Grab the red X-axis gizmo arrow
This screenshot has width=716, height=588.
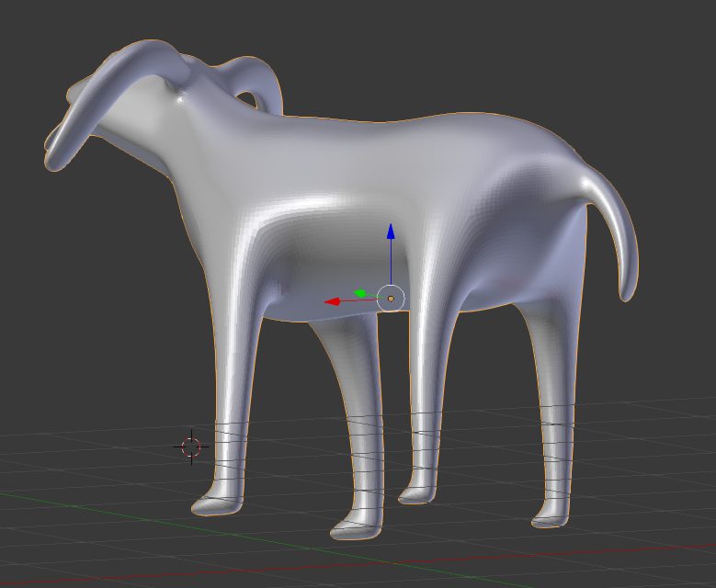pyautogui.click(x=333, y=301)
